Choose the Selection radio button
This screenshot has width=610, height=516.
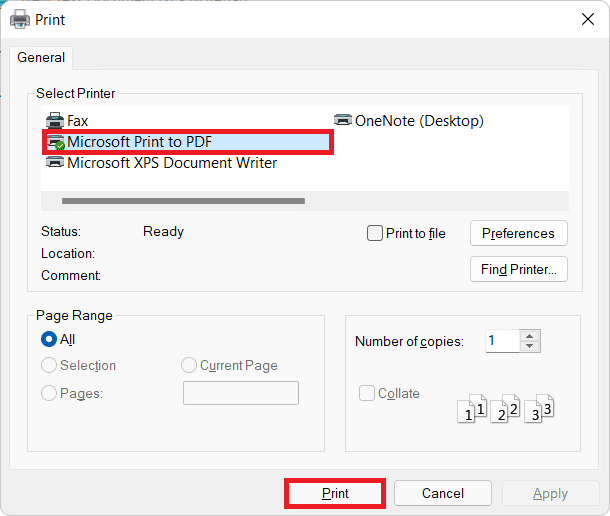click(x=49, y=365)
